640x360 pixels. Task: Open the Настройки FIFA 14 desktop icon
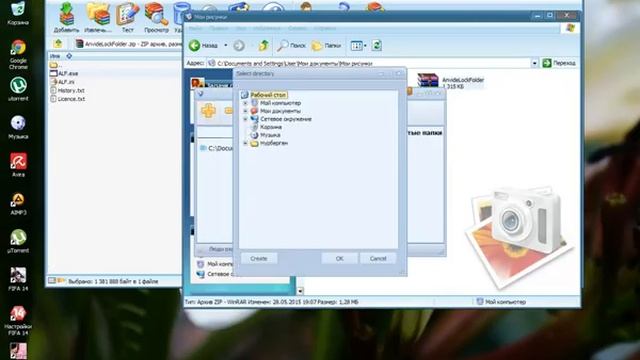coord(18,321)
